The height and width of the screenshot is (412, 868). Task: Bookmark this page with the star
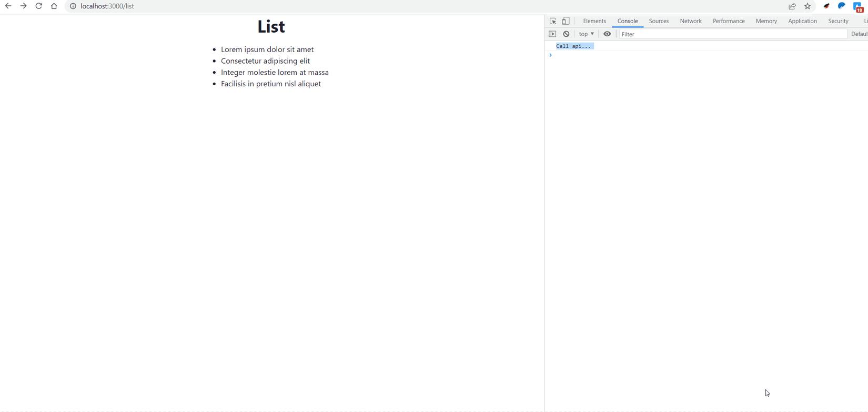tap(808, 6)
